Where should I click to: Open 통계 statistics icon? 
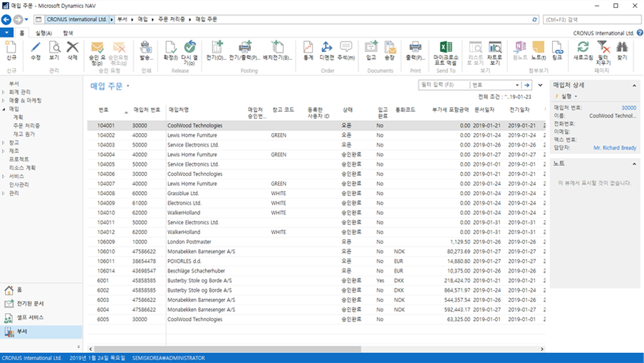308,51
